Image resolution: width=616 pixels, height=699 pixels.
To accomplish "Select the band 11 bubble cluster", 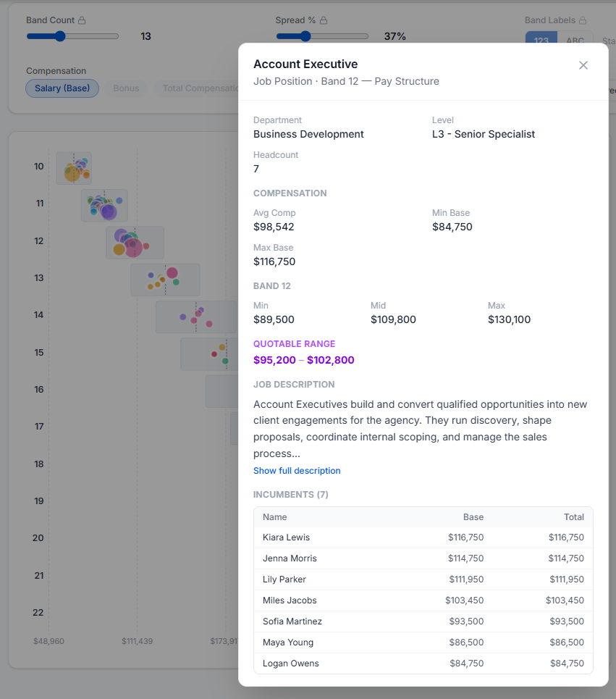I will [x=105, y=206].
